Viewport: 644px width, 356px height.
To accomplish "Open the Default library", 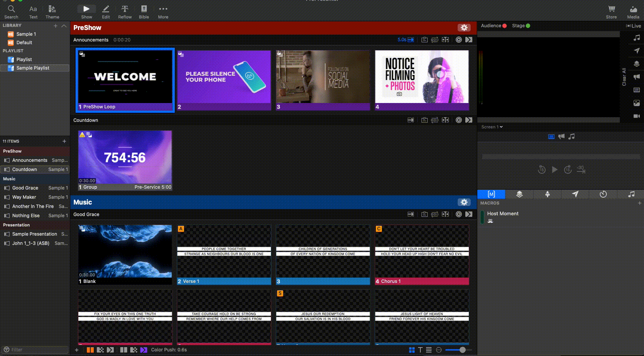I will point(24,43).
